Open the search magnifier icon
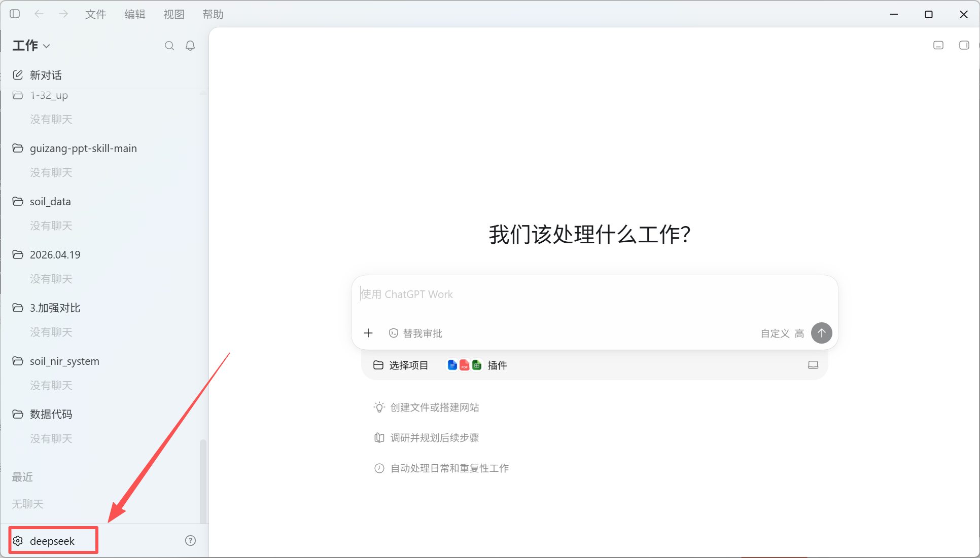 (169, 46)
